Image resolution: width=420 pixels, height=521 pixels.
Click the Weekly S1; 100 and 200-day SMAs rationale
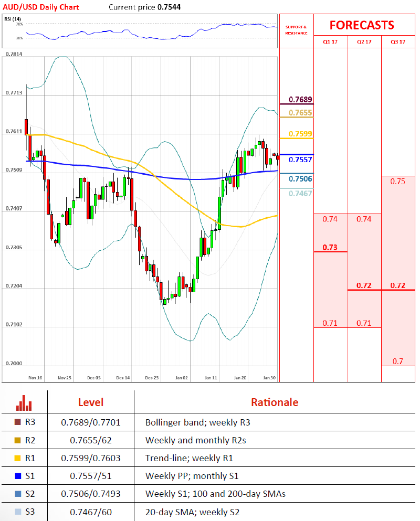(215, 494)
